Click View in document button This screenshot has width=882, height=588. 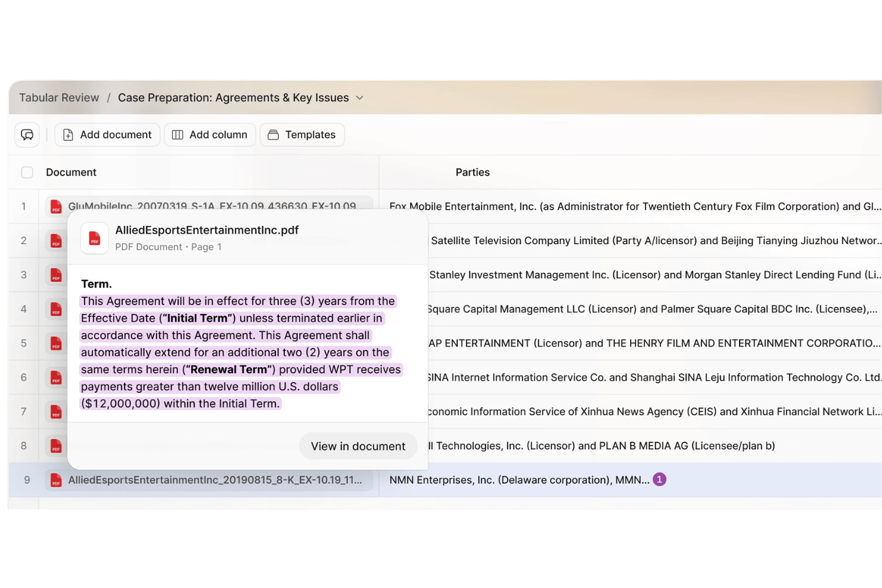[x=358, y=446]
